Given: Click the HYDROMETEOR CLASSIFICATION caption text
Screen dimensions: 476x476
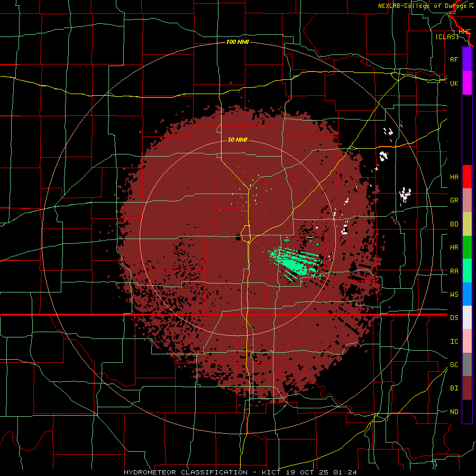Looking at the screenshot, I should (186, 472).
